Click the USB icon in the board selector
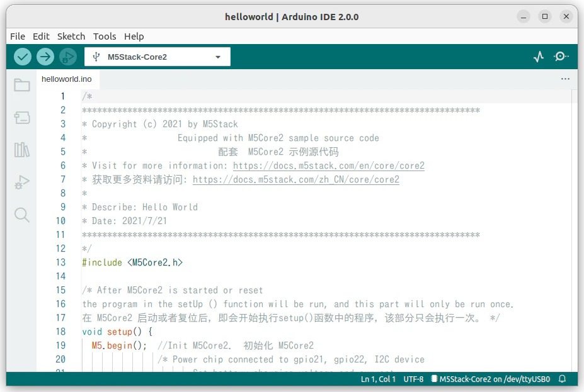The height and width of the screenshot is (392, 584). [x=96, y=57]
